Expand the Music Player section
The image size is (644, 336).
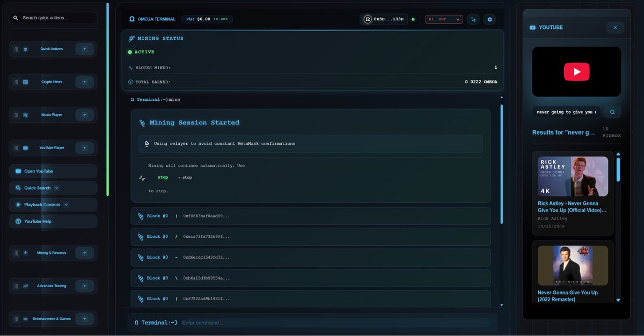pos(84,115)
